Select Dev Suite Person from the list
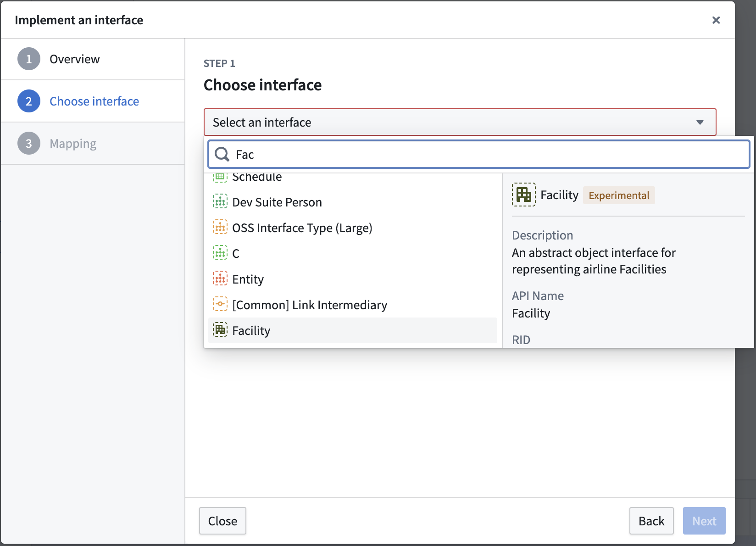The height and width of the screenshot is (546, 756). point(353,202)
